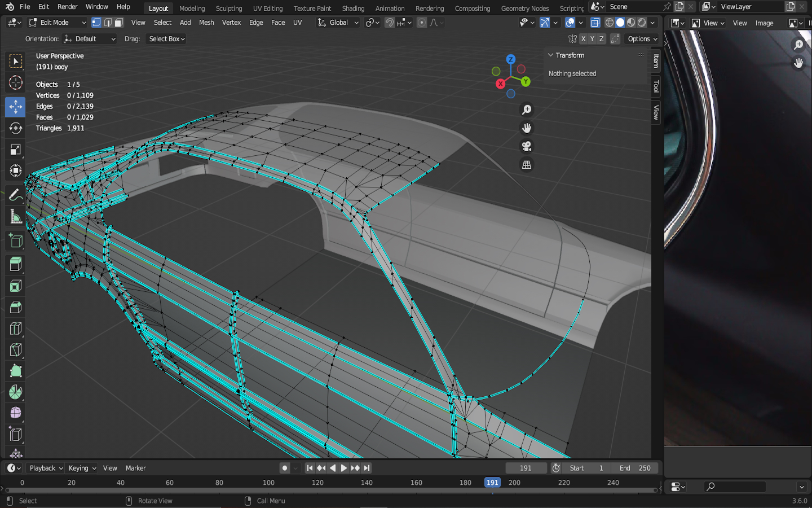Screen dimensions: 812x508
Task: Select the Loop Cut tool
Action: click(15, 329)
